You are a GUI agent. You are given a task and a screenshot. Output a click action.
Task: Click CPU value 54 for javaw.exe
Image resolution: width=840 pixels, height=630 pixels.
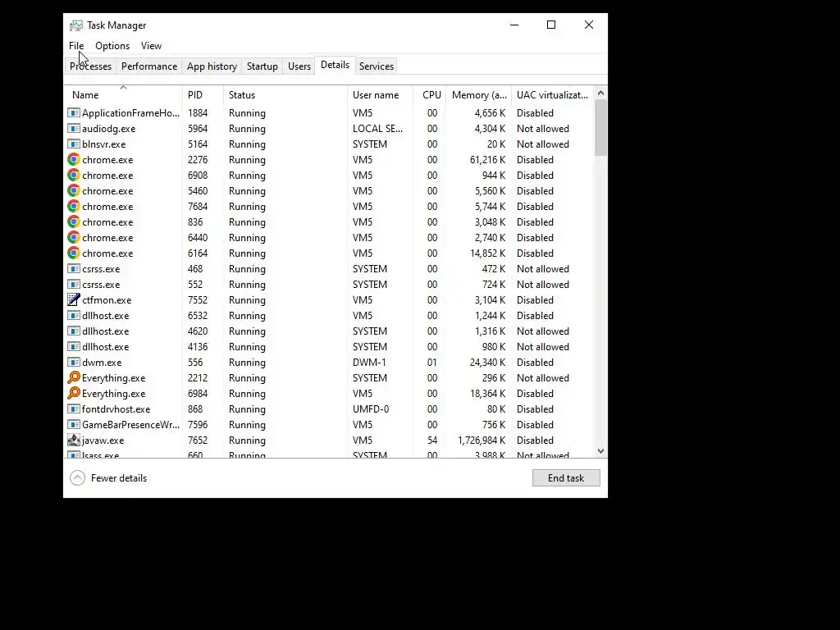[x=431, y=441]
